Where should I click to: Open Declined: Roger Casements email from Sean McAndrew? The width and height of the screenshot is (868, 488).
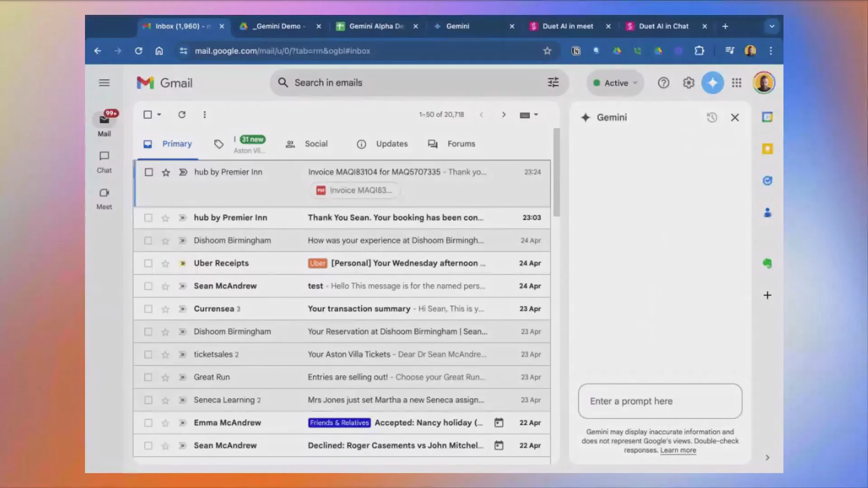pos(342,446)
